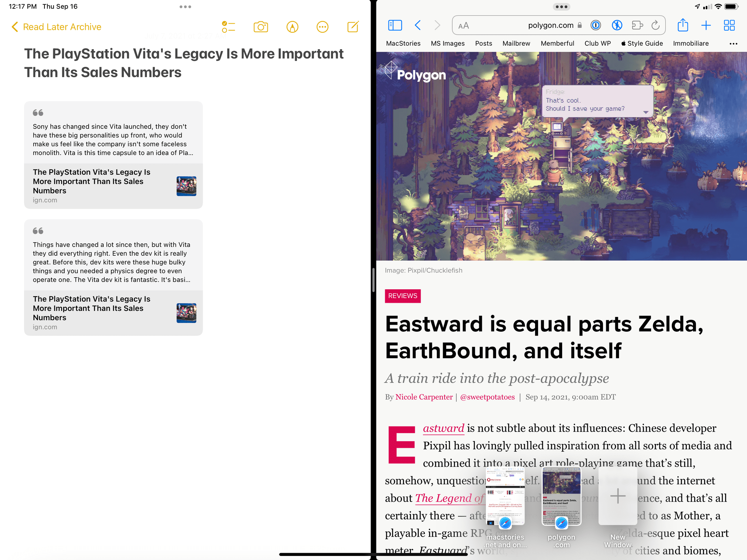Tap the Eastward hero screenshot image
Image resolution: width=747 pixels, height=560 pixels.
click(x=561, y=156)
